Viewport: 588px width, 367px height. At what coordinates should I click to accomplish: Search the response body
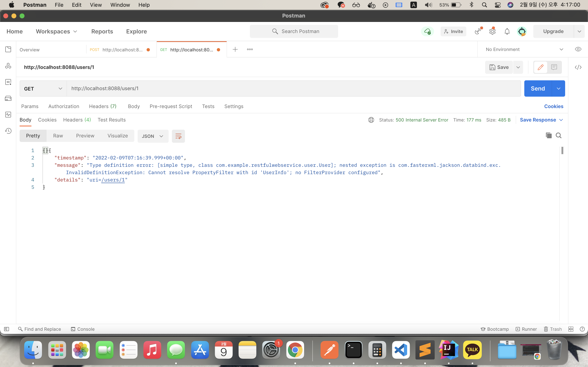click(558, 135)
